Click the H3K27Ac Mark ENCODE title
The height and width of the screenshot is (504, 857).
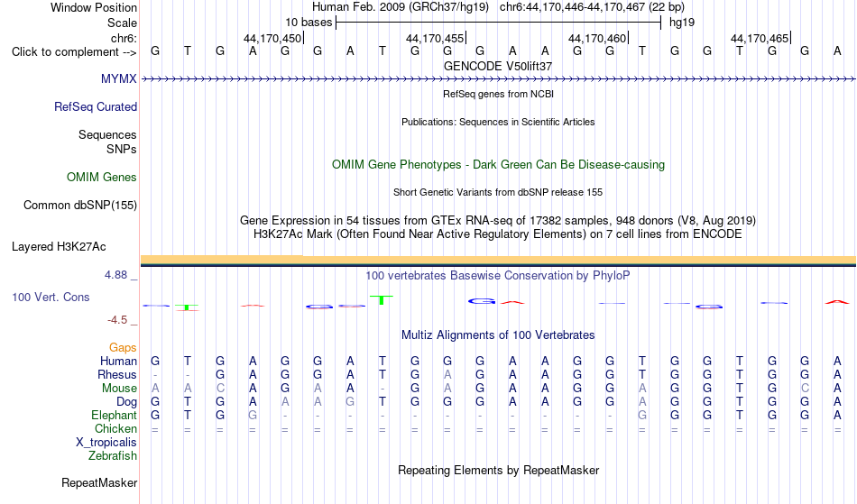[498, 234]
